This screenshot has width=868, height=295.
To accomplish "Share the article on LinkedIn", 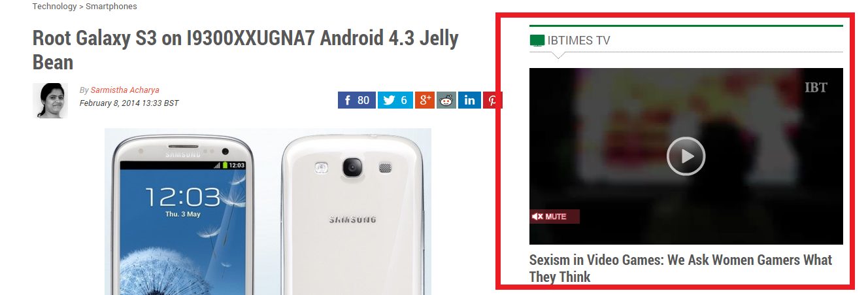I will 469,100.
